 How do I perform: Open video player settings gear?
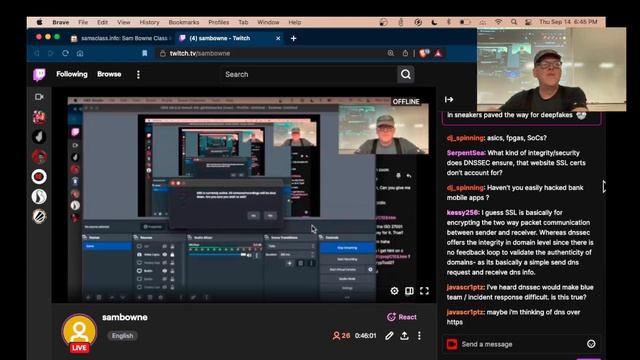(394, 291)
